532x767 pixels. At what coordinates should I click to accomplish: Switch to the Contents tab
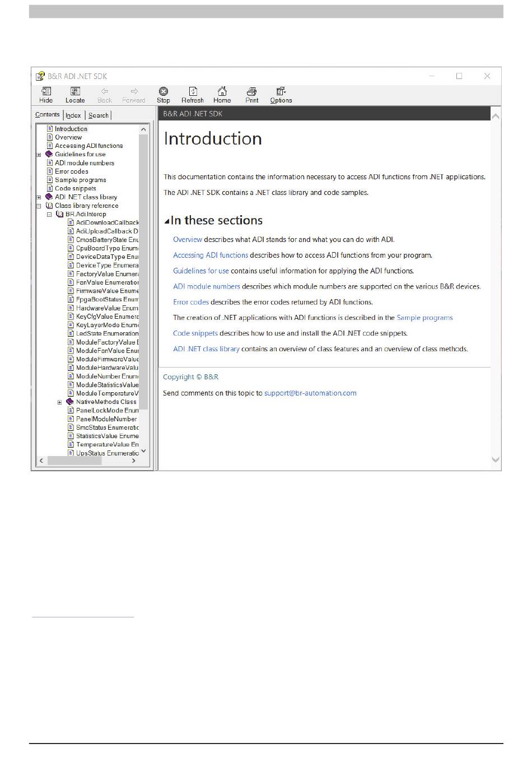pyautogui.click(x=48, y=114)
